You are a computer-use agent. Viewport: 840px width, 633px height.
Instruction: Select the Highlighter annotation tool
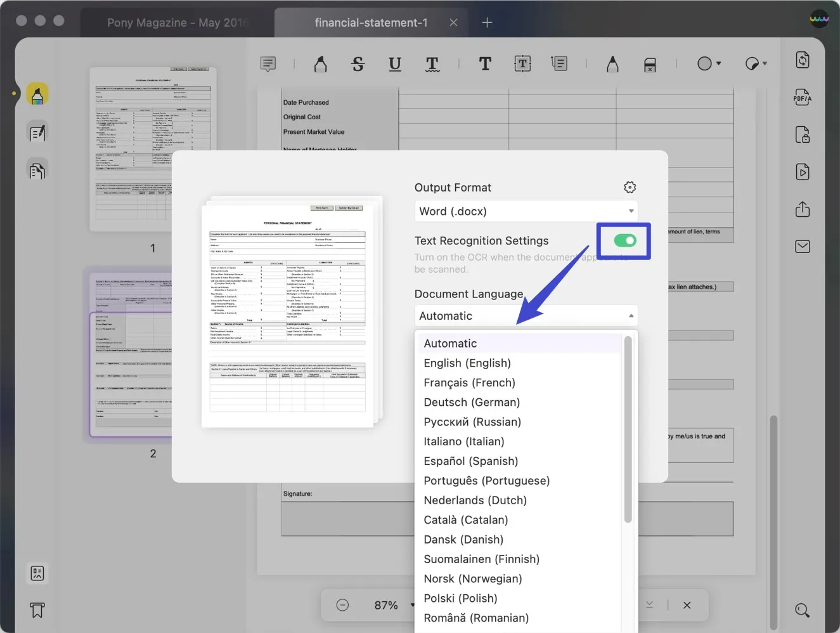point(320,63)
